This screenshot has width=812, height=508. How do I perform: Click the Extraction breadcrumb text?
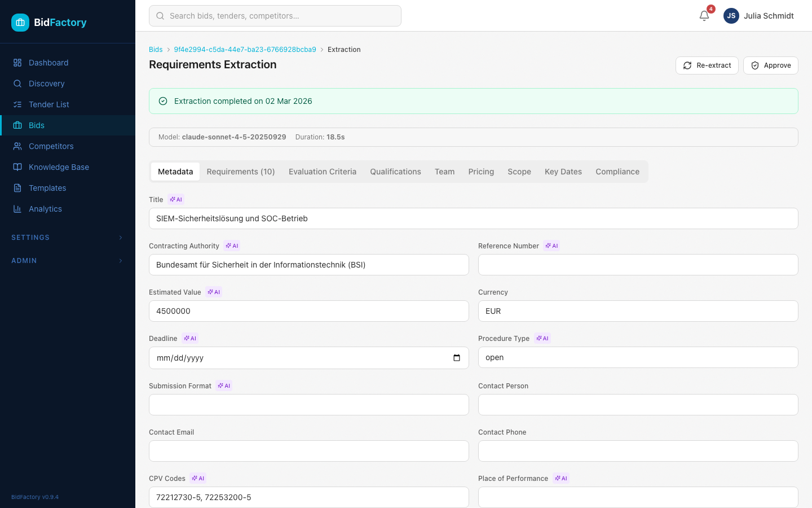coord(344,50)
